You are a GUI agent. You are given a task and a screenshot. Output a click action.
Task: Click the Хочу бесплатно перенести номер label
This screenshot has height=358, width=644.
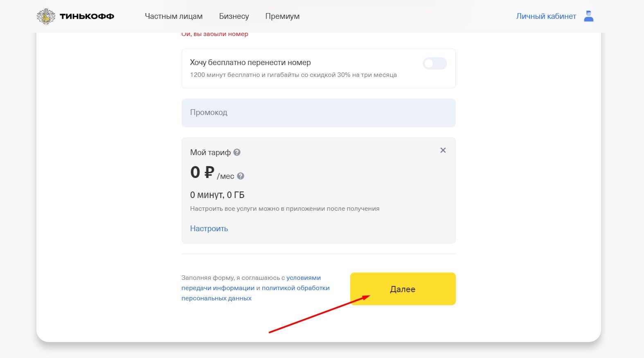point(250,63)
